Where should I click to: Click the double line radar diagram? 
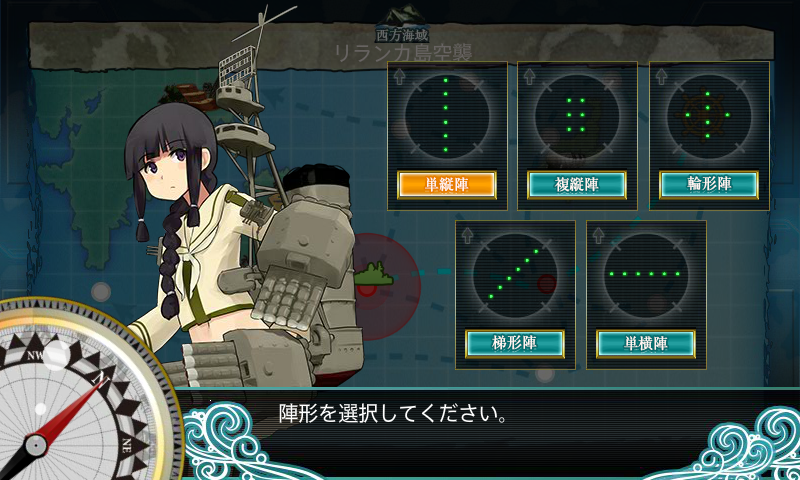tap(577, 116)
